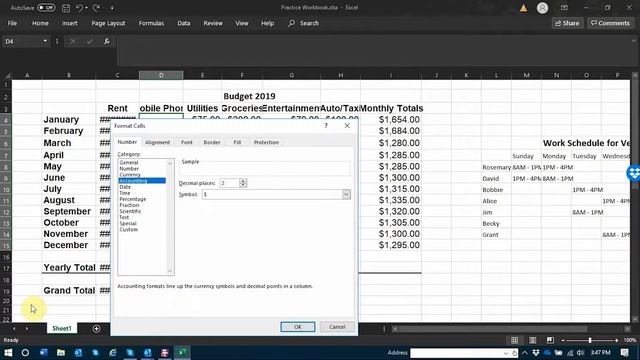Image resolution: width=640 pixels, height=360 pixels.
Task: Open the user account avatar
Action: pos(542,8)
